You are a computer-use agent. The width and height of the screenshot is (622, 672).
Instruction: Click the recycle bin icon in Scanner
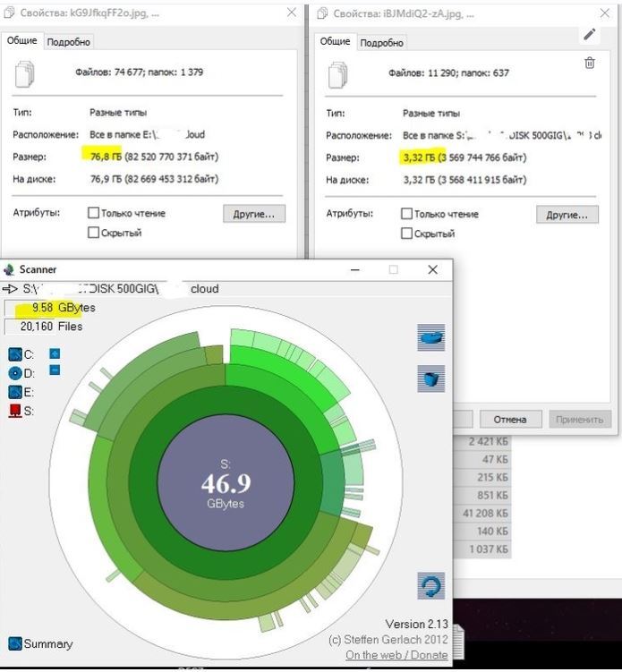431,379
